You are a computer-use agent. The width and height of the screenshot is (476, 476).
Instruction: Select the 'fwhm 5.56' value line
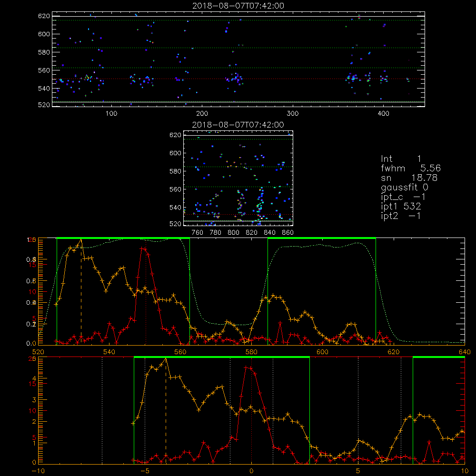[411, 168]
